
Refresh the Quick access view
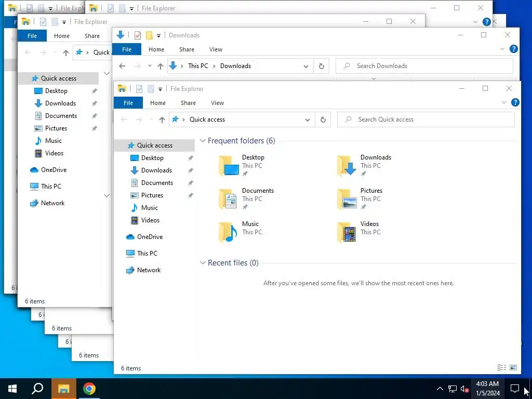323,119
